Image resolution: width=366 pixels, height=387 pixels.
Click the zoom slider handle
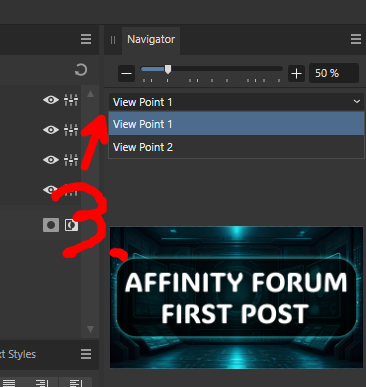pyautogui.click(x=168, y=69)
